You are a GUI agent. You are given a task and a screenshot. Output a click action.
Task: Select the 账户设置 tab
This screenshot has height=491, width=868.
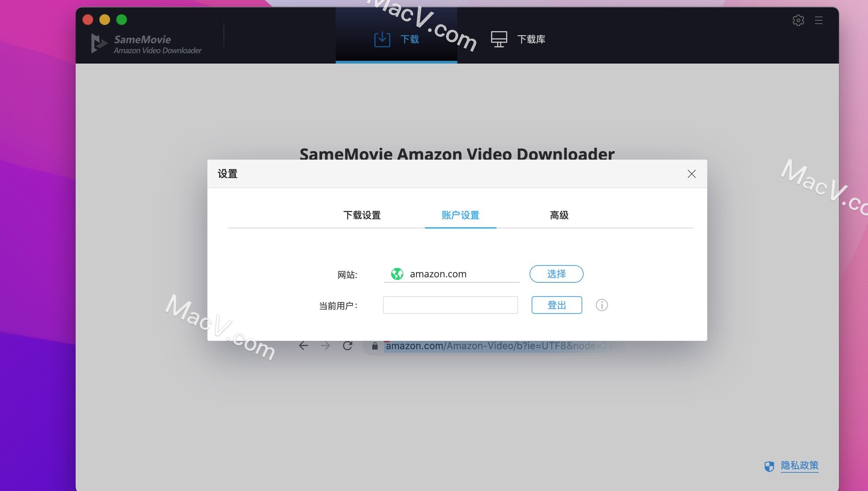pyautogui.click(x=460, y=215)
